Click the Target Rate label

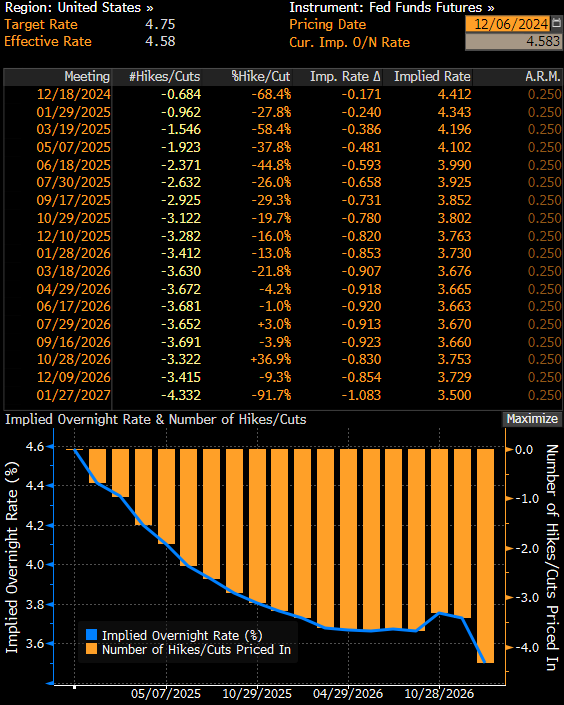click(41, 24)
